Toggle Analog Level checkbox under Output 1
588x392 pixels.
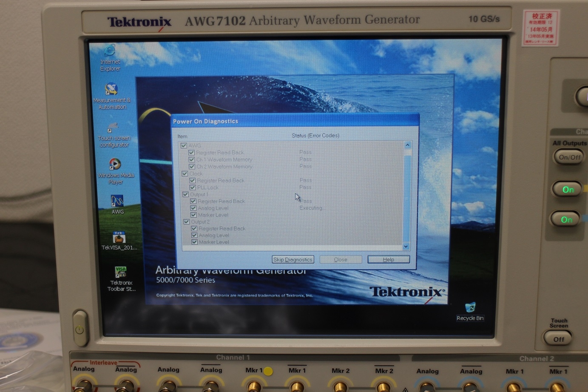coord(193,208)
